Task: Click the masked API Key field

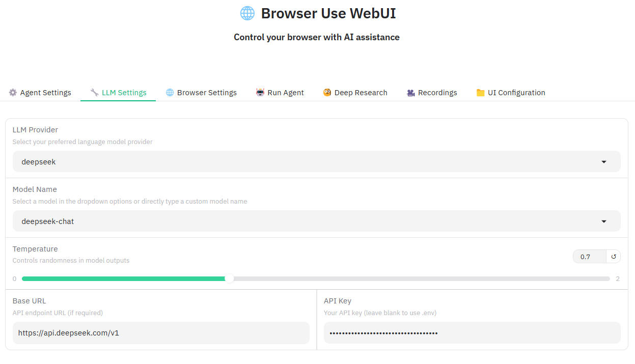Action: click(x=472, y=333)
